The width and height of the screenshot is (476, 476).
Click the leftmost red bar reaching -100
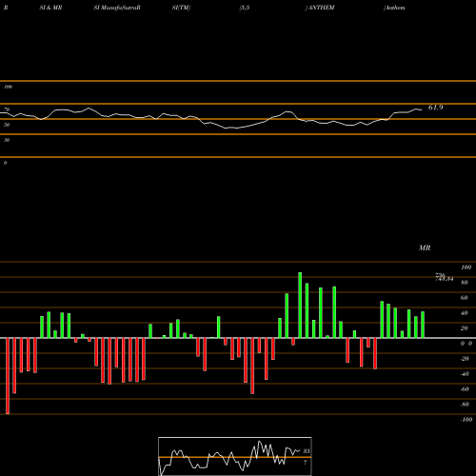(x=8, y=376)
